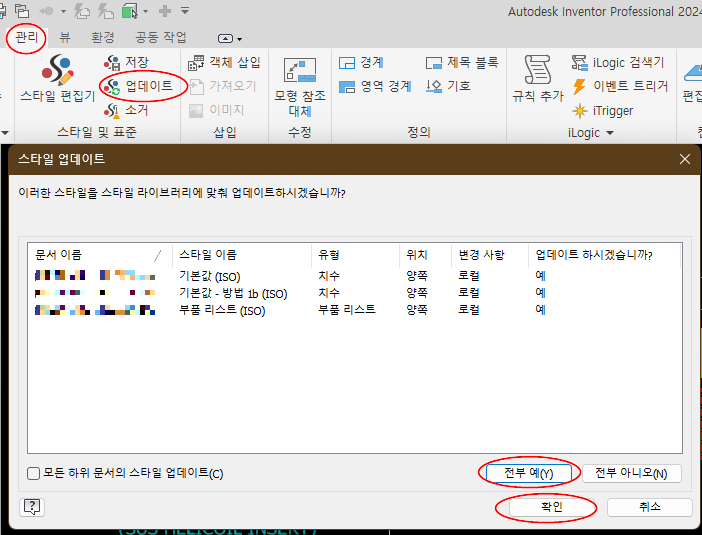Image resolution: width=702 pixels, height=535 pixels.
Task: Click the second greyed lightning update icon
Action: tap(106, 11)
